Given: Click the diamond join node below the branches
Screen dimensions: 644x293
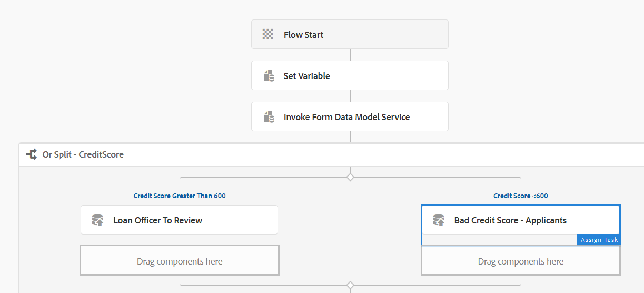Looking at the screenshot, I should pyautogui.click(x=350, y=285).
